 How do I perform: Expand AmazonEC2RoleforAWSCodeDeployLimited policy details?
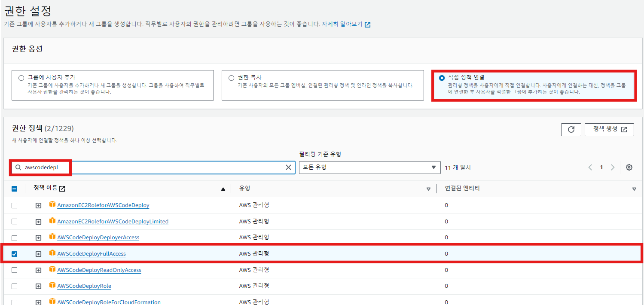[x=38, y=222]
